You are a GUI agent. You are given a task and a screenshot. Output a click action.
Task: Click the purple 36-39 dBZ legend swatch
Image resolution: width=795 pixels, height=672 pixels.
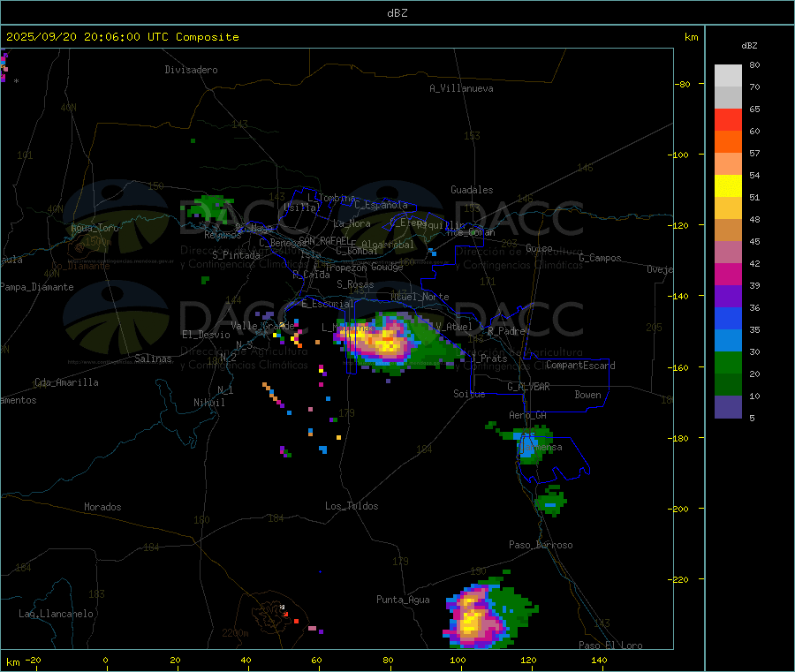[x=728, y=296]
